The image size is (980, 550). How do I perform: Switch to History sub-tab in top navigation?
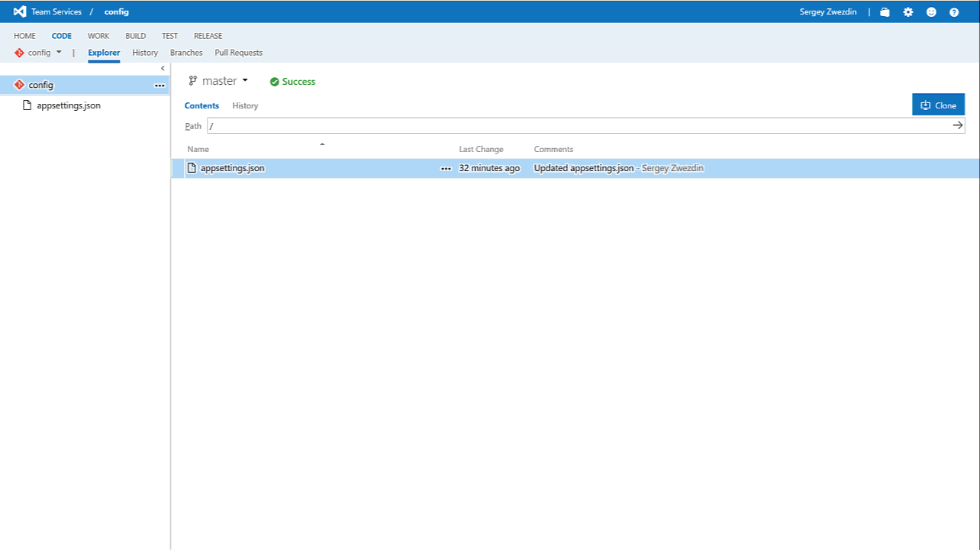click(145, 53)
